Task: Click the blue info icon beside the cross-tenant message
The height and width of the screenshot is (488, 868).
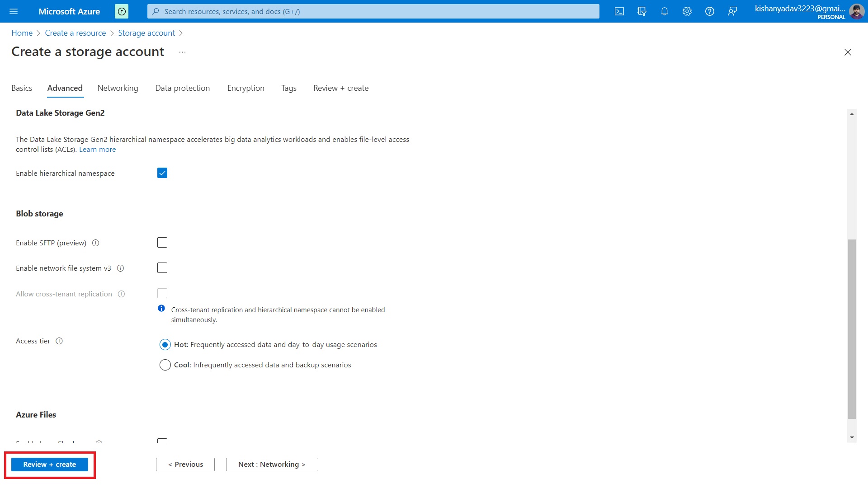Action: coord(161,308)
